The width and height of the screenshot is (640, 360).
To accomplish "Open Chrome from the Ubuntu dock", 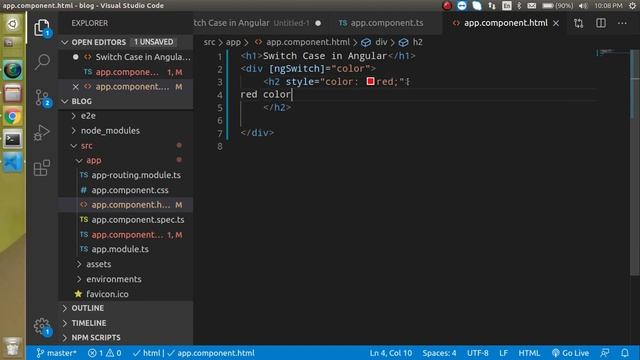I will click(x=12, y=117).
